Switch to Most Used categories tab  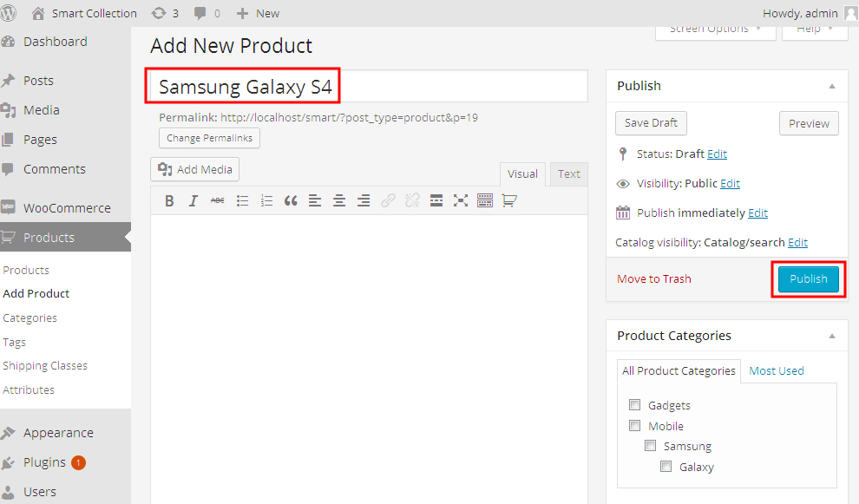coord(777,371)
